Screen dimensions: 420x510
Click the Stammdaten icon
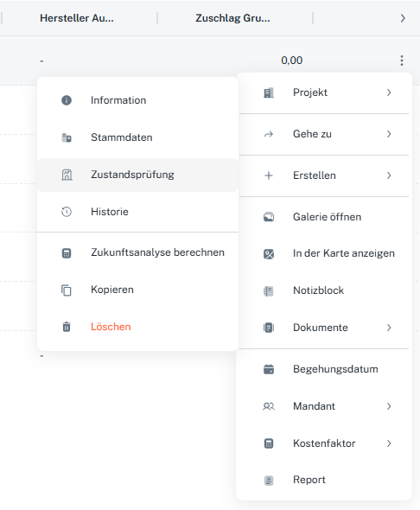[x=67, y=137]
